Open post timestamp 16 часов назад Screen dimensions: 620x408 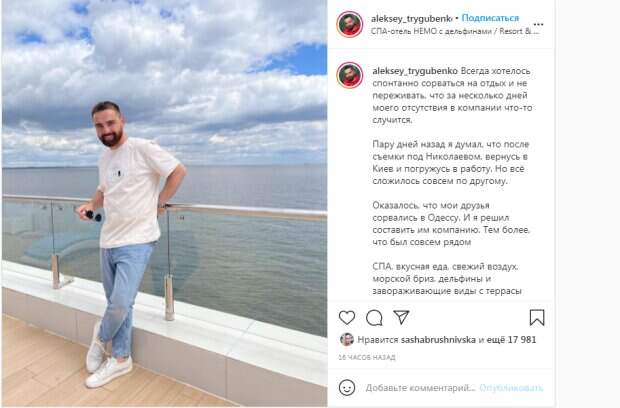pyautogui.click(x=367, y=357)
